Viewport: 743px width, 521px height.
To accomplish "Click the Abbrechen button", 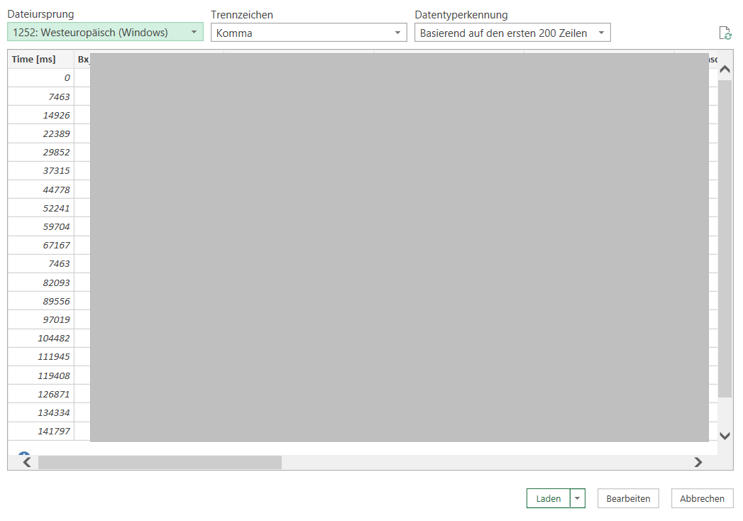I will tap(702, 498).
